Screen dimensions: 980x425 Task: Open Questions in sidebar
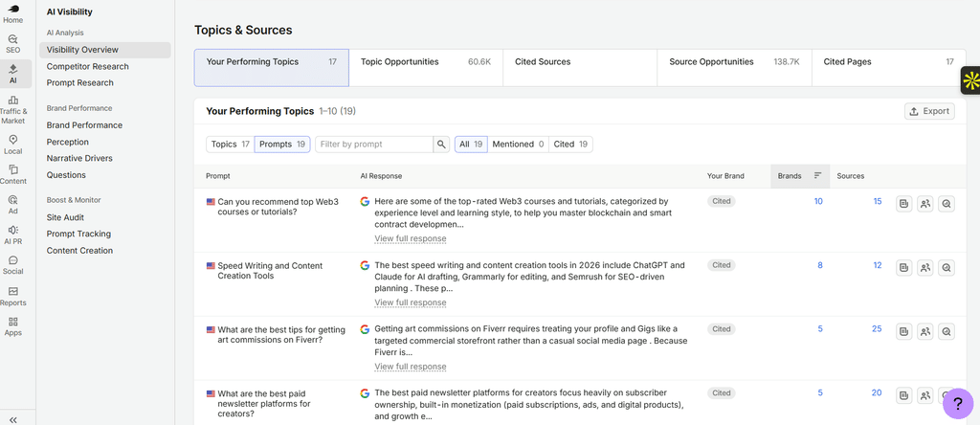66,175
